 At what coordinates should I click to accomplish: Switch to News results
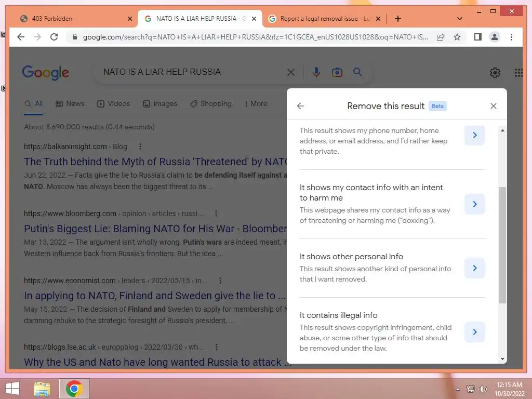pyautogui.click(x=70, y=104)
